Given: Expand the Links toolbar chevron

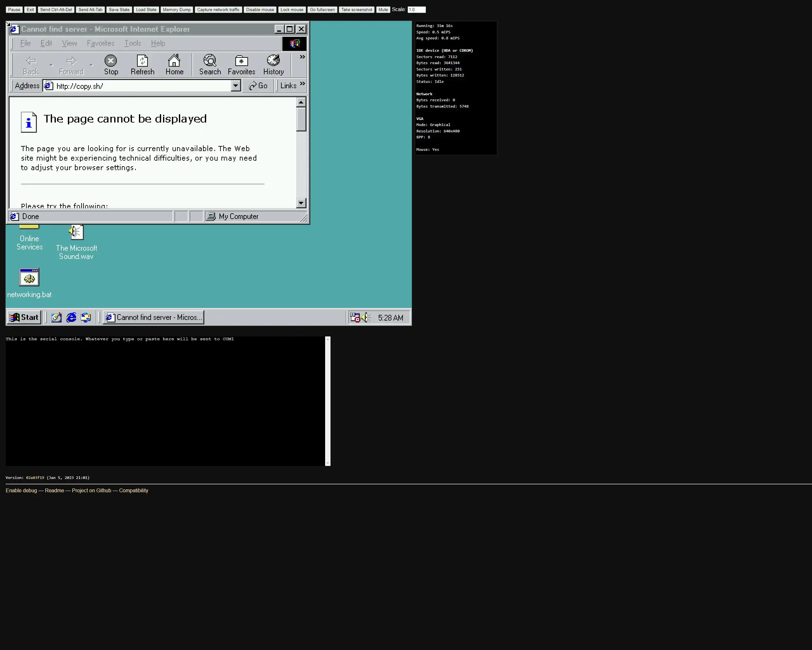Looking at the screenshot, I should [x=302, y=83].
